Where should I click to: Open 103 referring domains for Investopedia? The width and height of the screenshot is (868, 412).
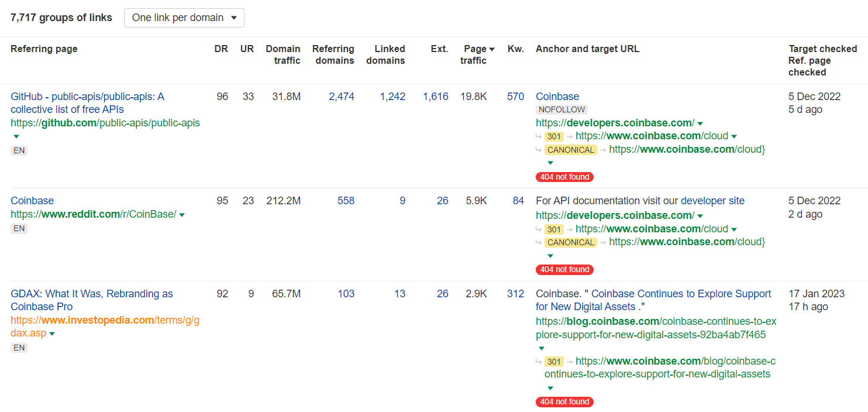tap(346, 294)
